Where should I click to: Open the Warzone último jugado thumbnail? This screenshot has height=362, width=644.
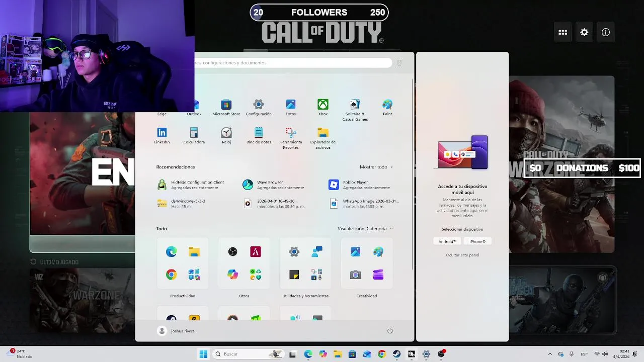(83, 301)
